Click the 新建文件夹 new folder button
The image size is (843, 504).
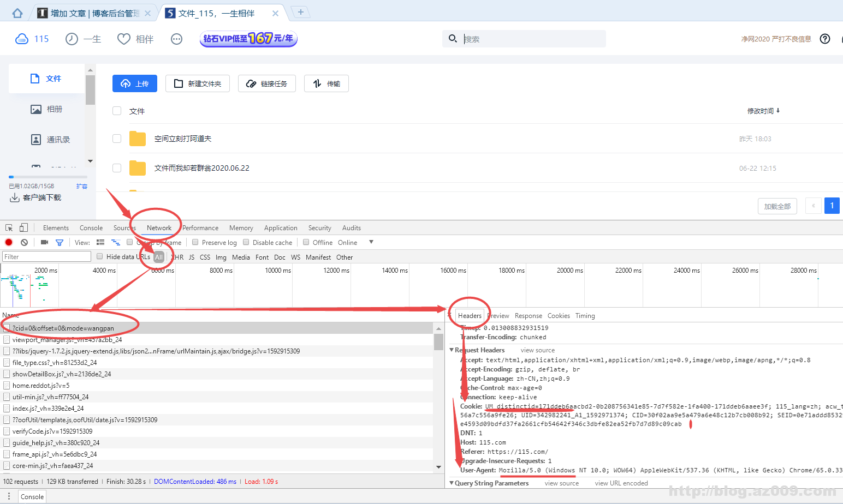click(198, 83)
